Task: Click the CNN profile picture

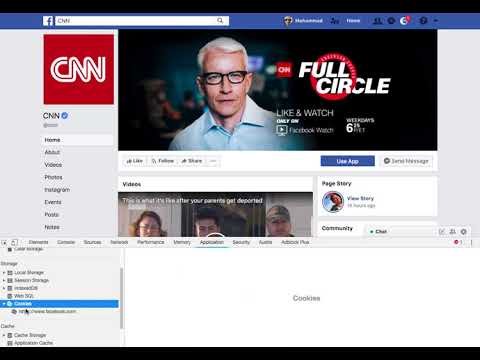Action: click(79, 69)
